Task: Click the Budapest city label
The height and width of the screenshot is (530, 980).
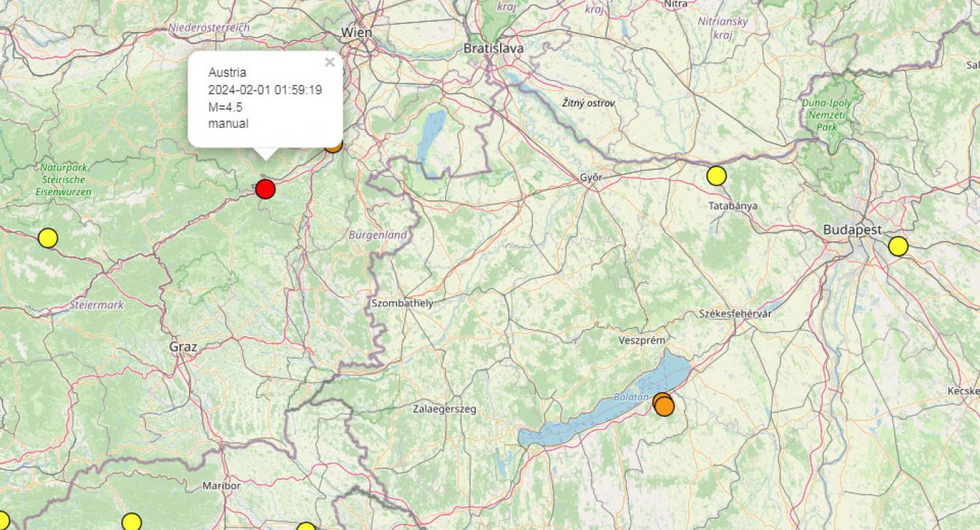Action: pos(852,229)
